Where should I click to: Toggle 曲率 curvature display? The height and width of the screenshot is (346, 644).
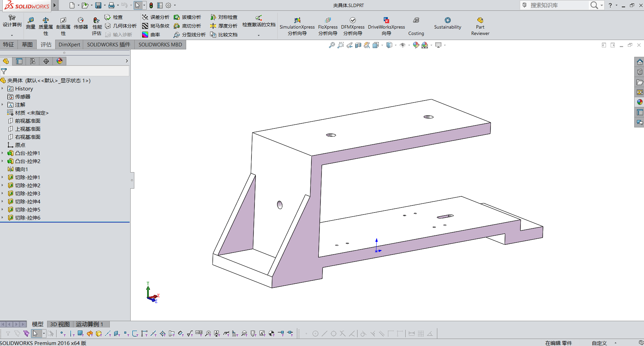click(x=151, y=35)
